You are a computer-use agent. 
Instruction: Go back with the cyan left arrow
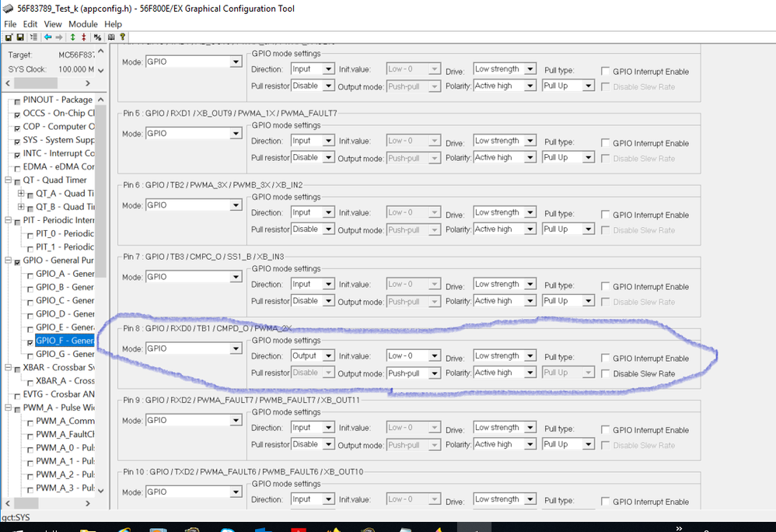[47, 37]
